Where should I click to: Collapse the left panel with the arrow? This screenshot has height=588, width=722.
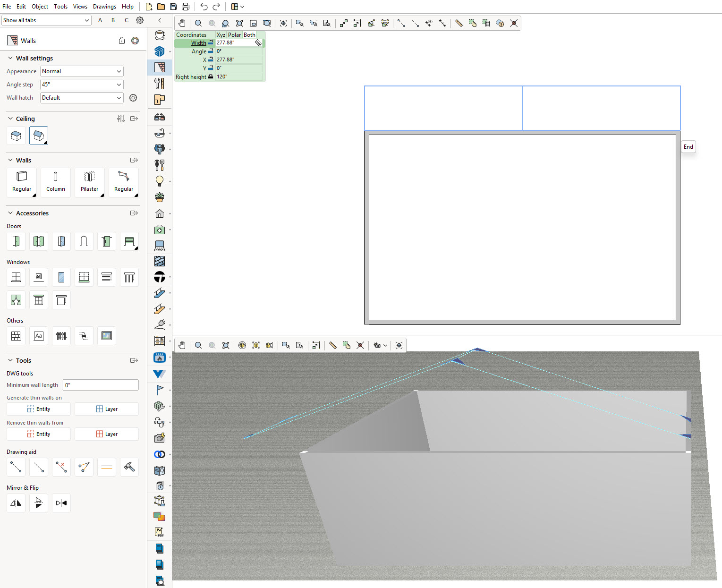(x=160, y=20)
